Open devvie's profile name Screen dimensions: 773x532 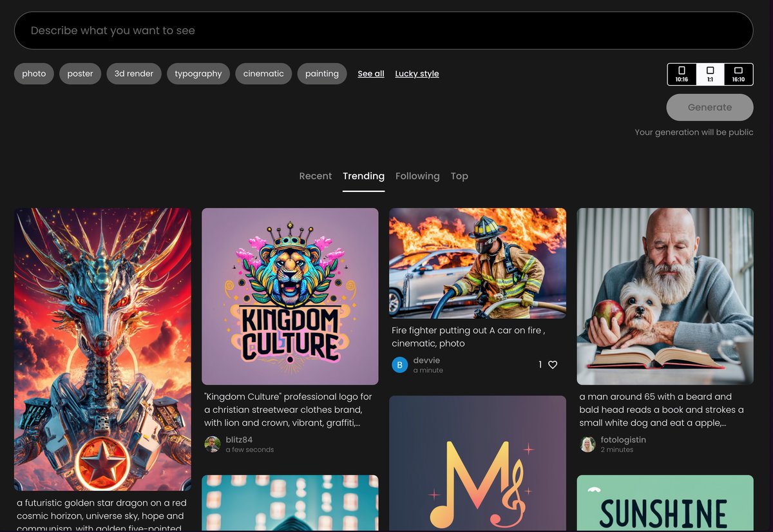click(x=426, y=361)
